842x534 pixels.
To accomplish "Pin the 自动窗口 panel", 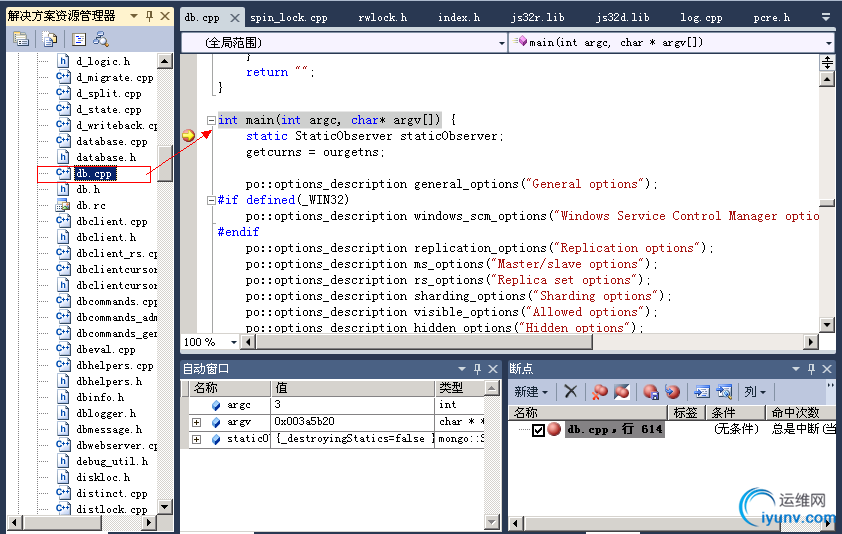I will coord(477,369).
